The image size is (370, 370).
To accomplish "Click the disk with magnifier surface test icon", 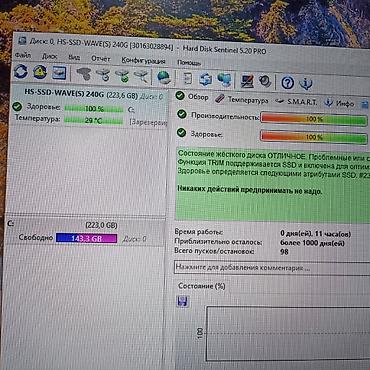I will click(x=141, y=76).
